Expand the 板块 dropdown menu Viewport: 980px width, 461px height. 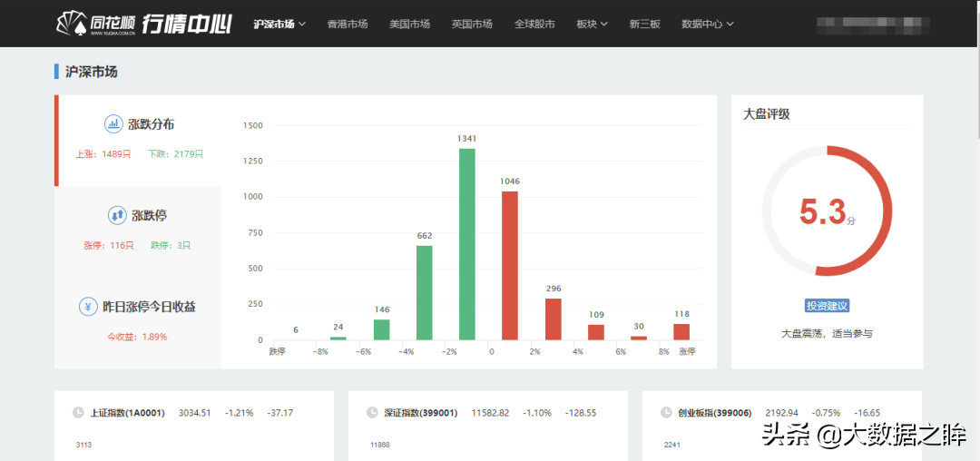592,24
